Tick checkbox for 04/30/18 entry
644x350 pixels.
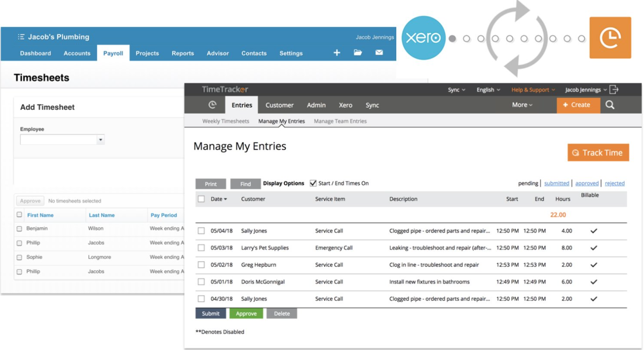tap(201, 299)
